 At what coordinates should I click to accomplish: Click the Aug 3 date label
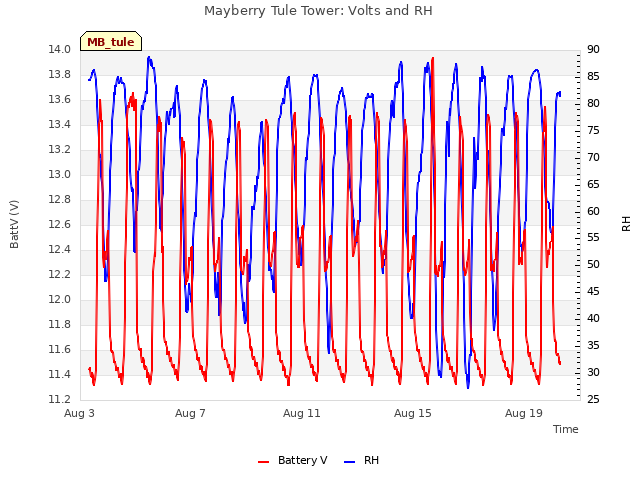[x=79, y=413]
